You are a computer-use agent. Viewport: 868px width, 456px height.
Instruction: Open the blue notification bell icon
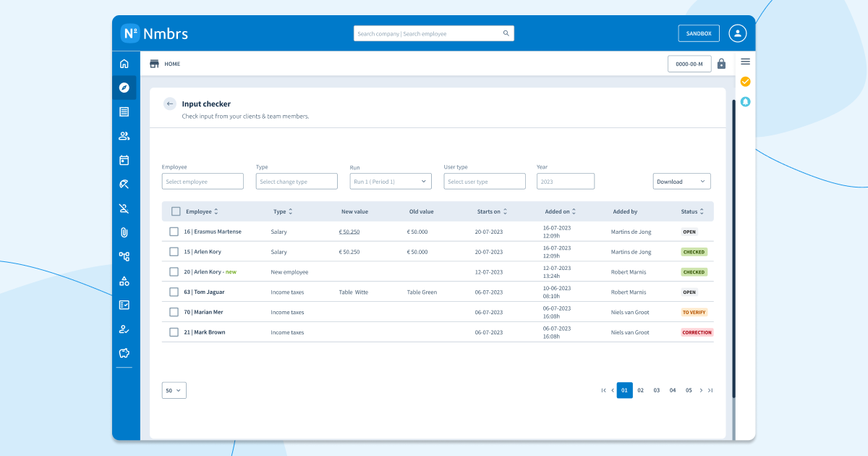[745, 101]
